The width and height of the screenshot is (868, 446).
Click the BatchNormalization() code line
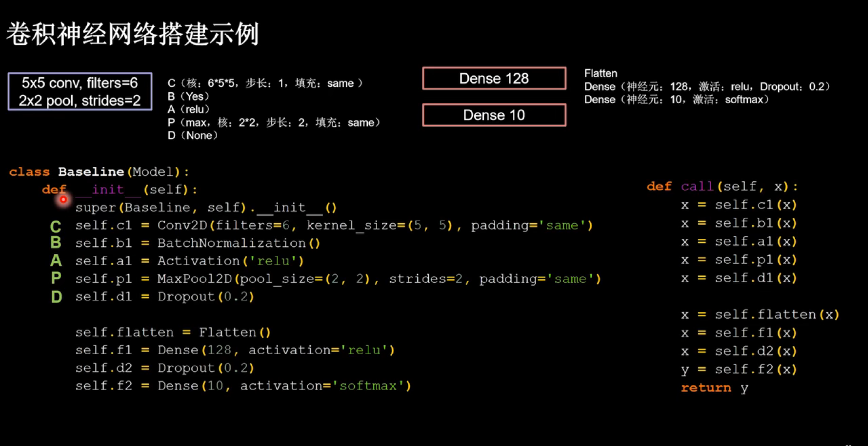pyautogui.click(x=198, y=243)
